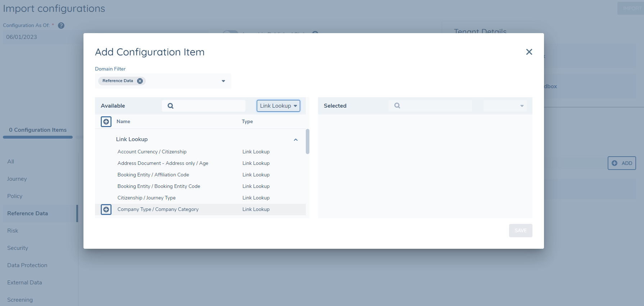Select Account Currency / Citizenship row
The image size is (644, 306).
[x=152, y=152]
